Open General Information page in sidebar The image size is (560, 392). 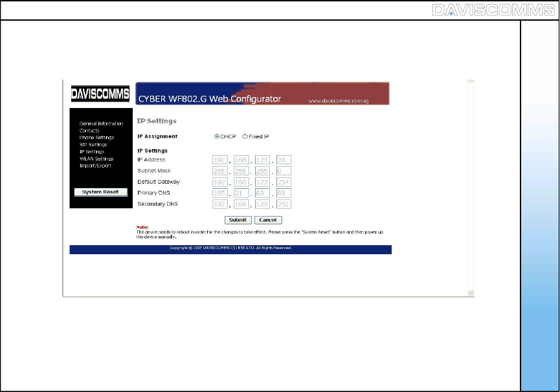(101, 124)
